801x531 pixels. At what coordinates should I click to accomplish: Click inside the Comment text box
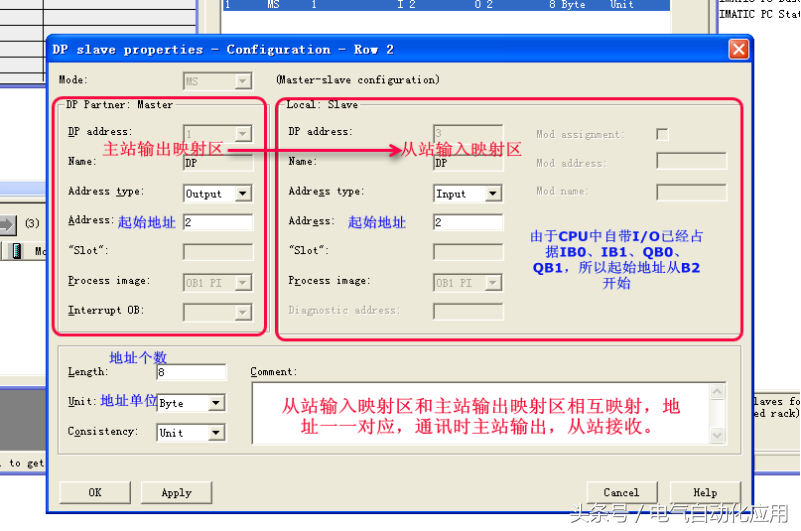(480, 412)
